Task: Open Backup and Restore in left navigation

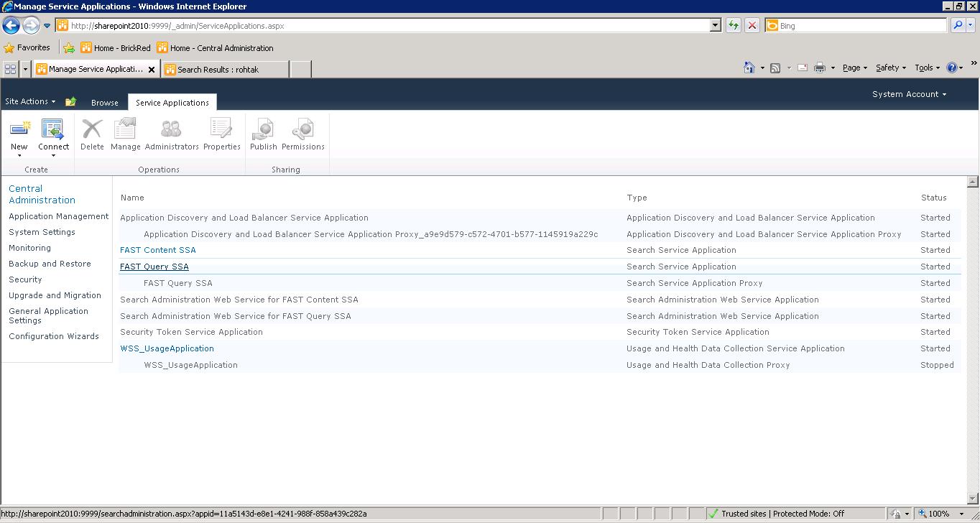Action: pos(50,264)
